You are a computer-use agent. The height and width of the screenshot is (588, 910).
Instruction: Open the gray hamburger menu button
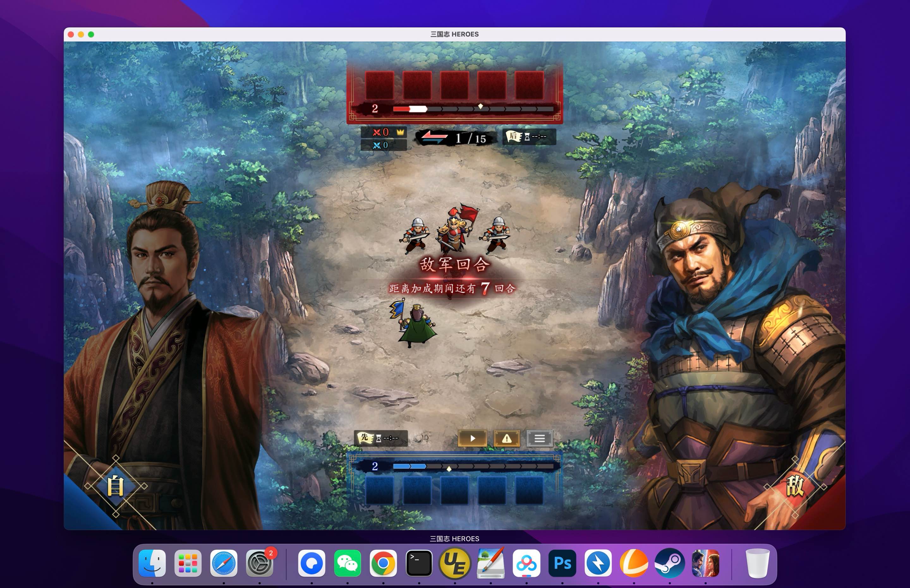539,438
